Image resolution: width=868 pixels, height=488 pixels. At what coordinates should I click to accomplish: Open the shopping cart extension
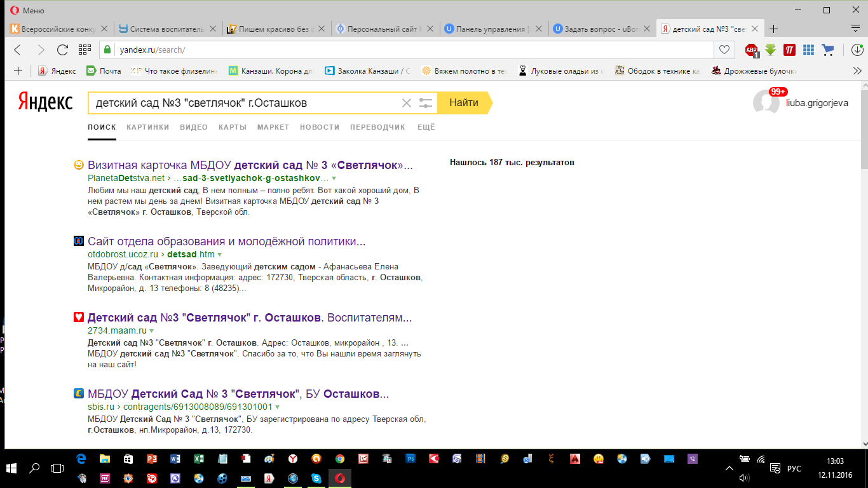point(827,50)
